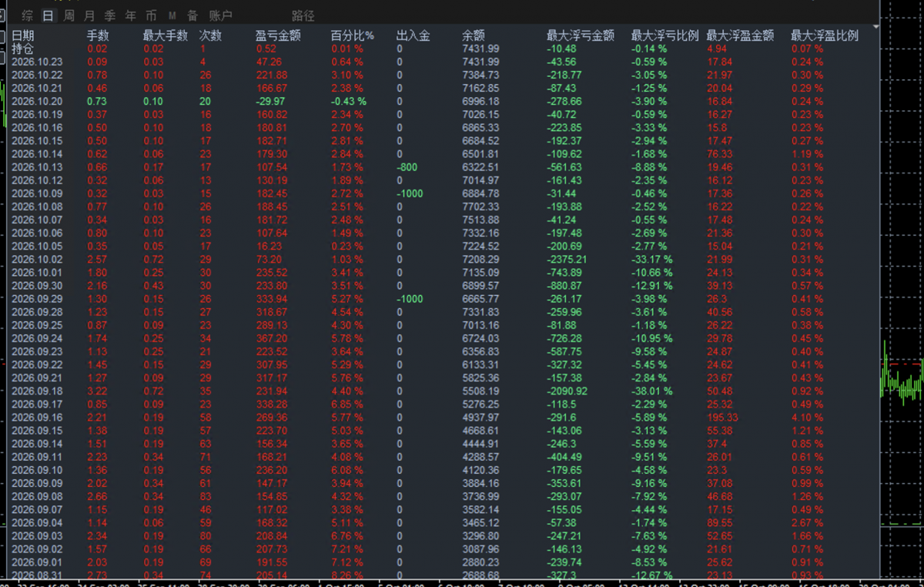This screenshot has height=587, width=924.
Task: Click the 195.33 floating profit cell
Action: click(722, 417)
